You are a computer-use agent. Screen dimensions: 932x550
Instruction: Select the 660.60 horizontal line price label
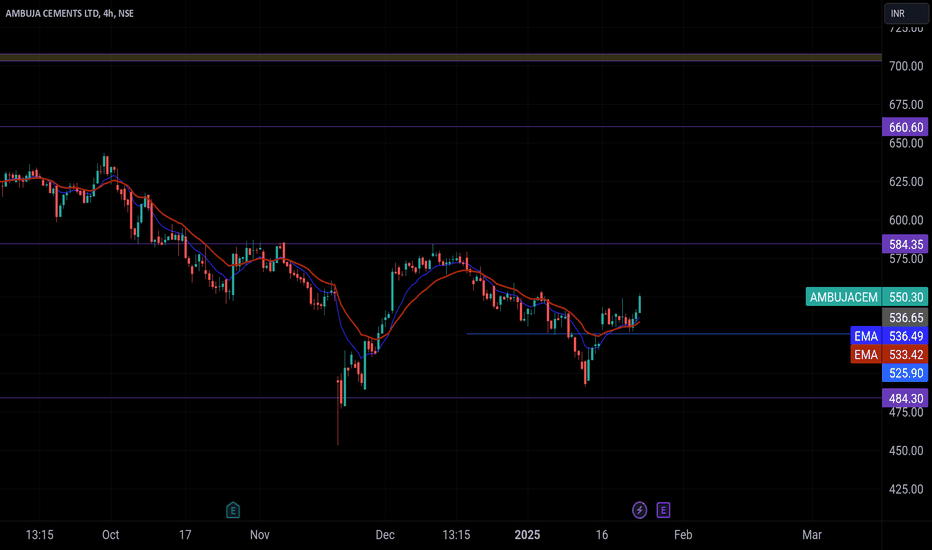[x=905, y=127]
